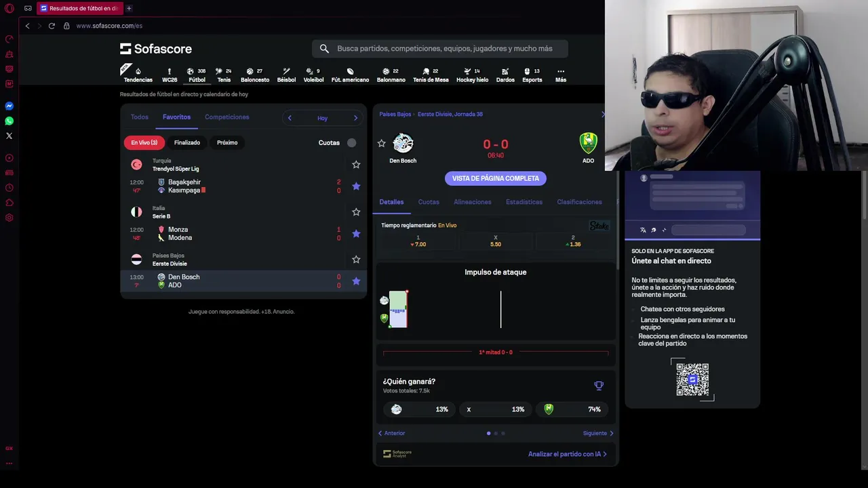Vote for ADO to win, 74%
The image size is (868, 488).
tap(572, 409)
